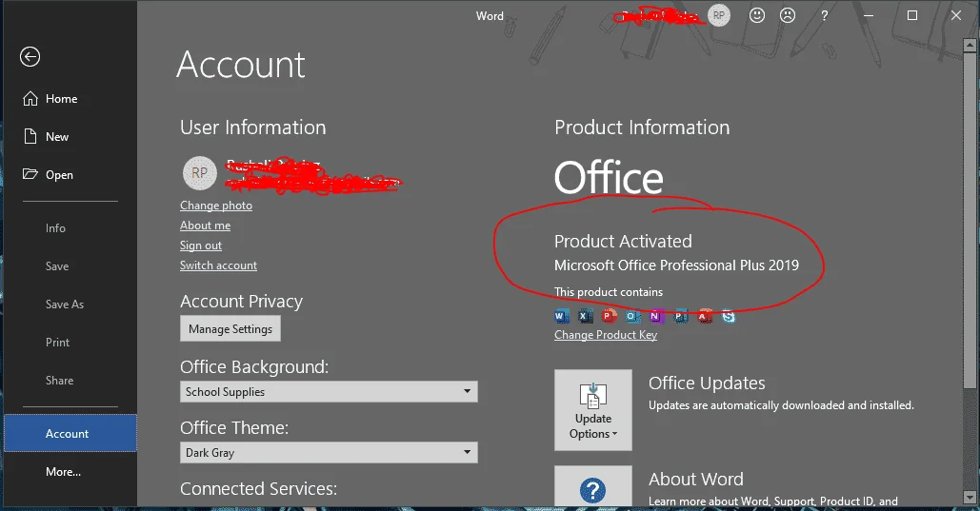
Task: Click the New document icon in sidebar
Action: 30,136
